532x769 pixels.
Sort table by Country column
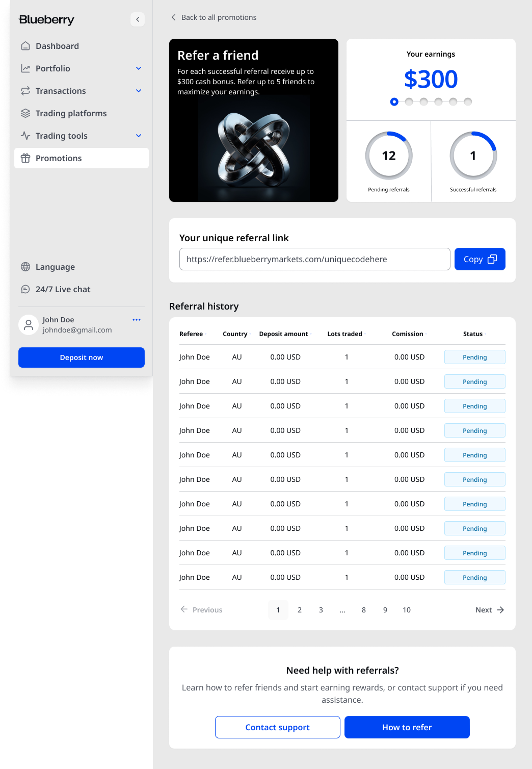click(x=236, y=334)
